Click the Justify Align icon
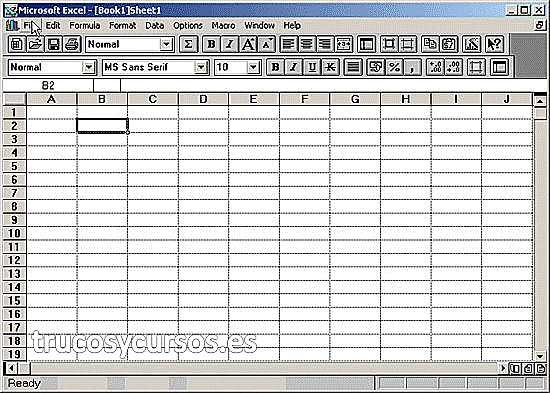The height and width of the screenshot is (393, 550). pos(353,67)
